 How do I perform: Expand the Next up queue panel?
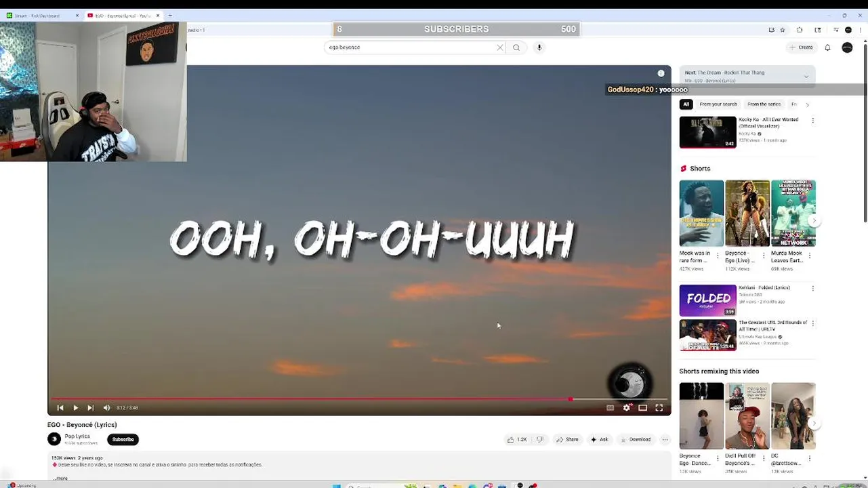point(806,77)
